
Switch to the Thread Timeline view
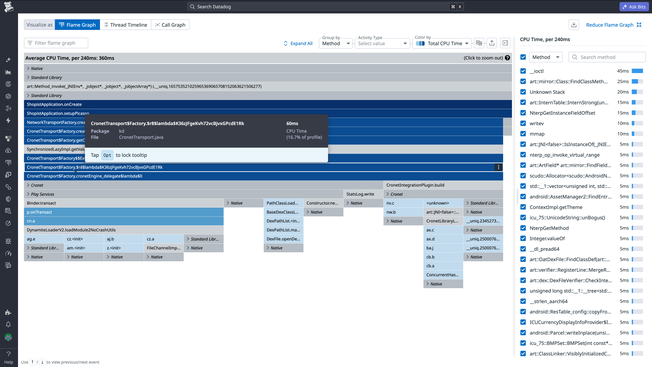tap(126, 25)
